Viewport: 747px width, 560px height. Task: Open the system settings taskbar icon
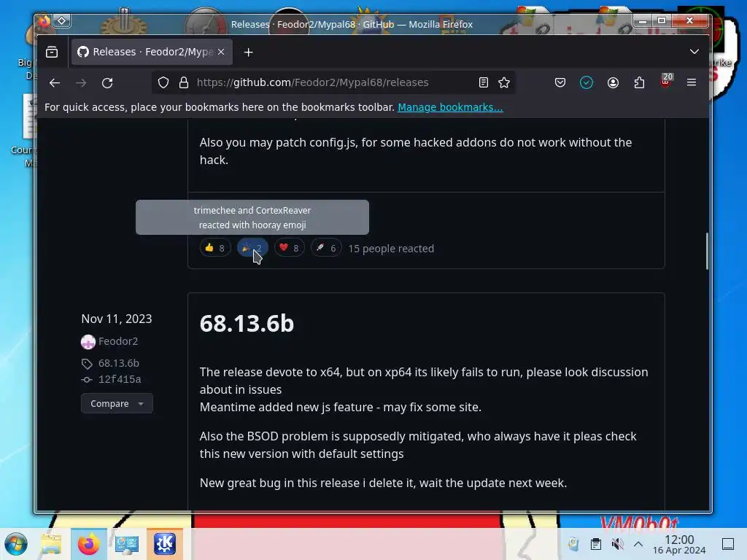[127, 544]
